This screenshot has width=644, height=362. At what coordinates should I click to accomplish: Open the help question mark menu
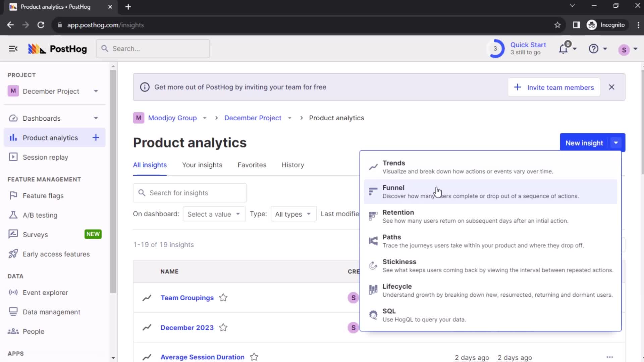pyautogui.click(x=594, y=49)
